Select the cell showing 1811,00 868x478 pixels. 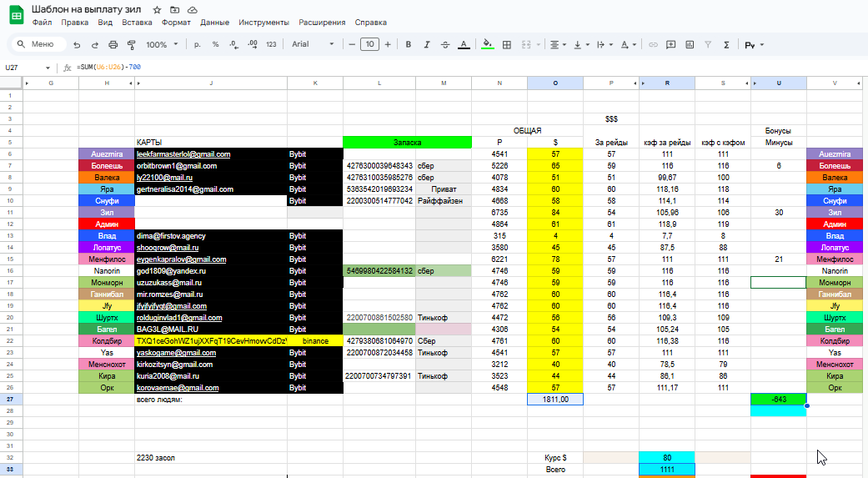(555, 399)
